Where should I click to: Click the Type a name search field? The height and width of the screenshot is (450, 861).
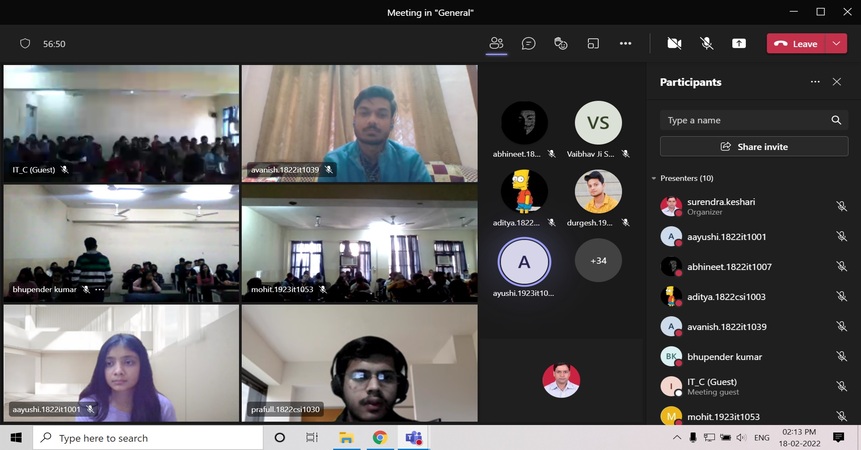coord(745,120)
